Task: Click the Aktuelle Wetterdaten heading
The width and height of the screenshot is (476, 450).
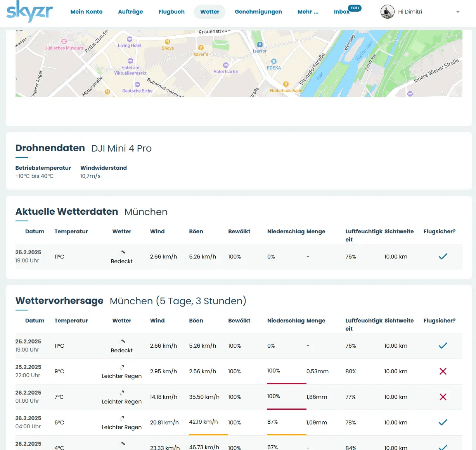Action: [x=67, y=212]
